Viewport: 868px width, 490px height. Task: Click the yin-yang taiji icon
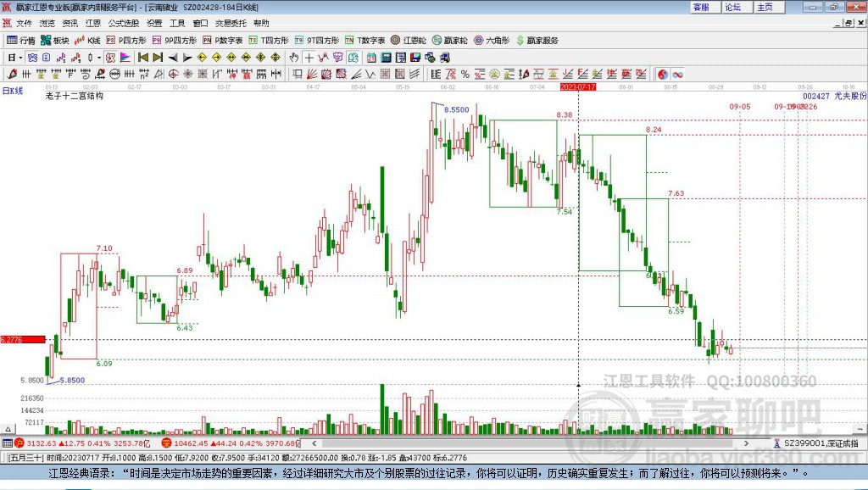point(663,75)
